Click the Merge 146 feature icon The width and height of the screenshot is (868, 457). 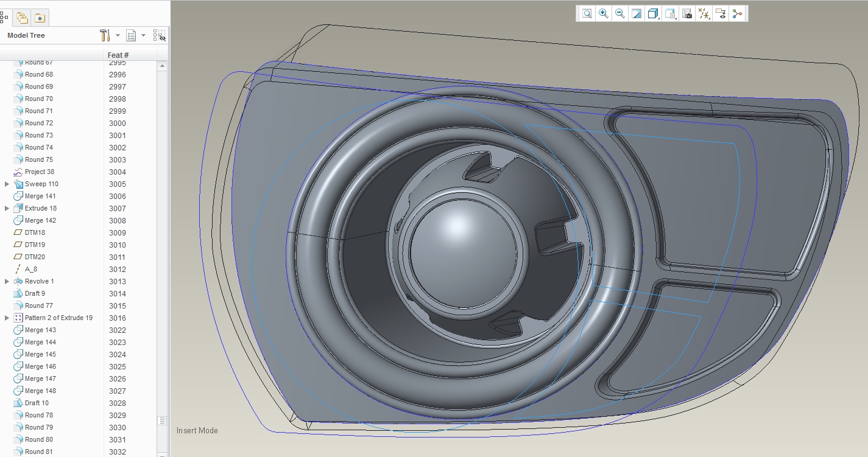[x=18, y=366]
